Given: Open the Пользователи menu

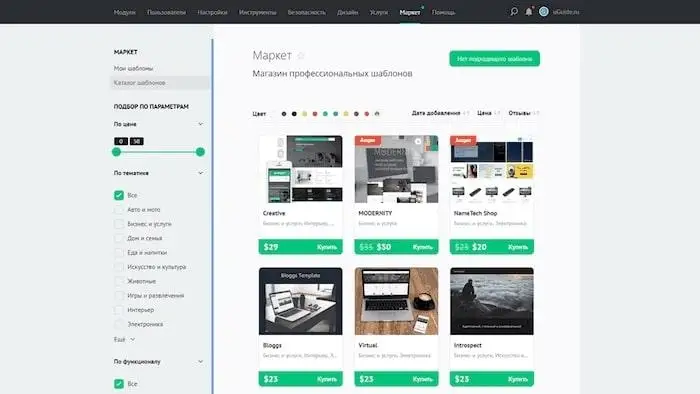Looking at the screenshot, I should tap(167, 12).
